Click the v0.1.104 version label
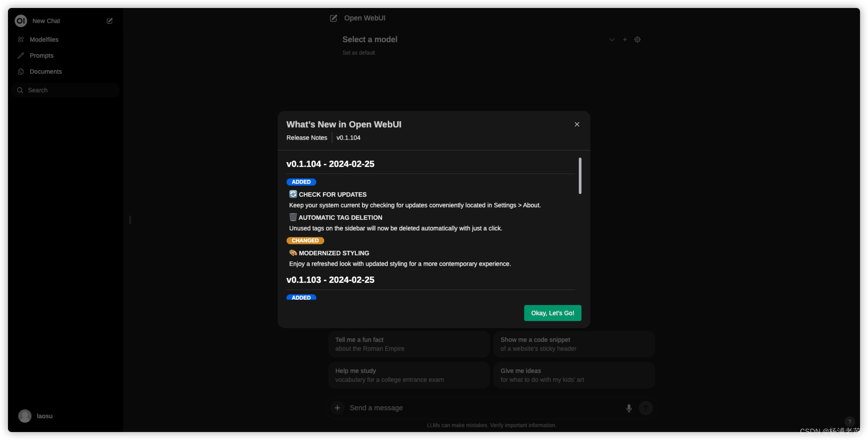 coord(348,138)
